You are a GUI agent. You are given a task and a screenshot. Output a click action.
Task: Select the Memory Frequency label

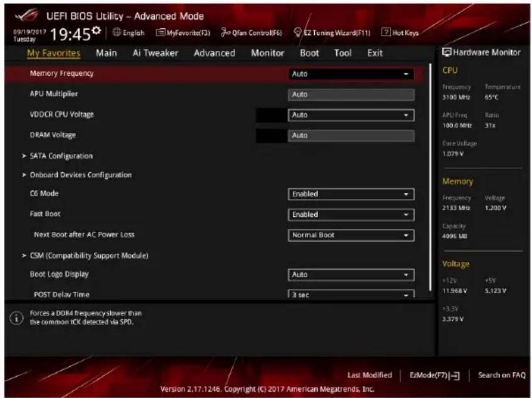point(62,73)
